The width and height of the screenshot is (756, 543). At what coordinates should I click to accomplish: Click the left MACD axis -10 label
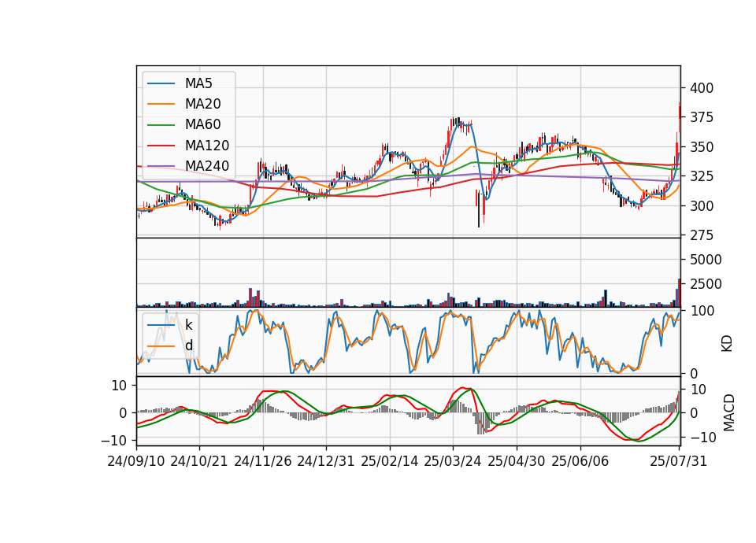pos(113,441)
